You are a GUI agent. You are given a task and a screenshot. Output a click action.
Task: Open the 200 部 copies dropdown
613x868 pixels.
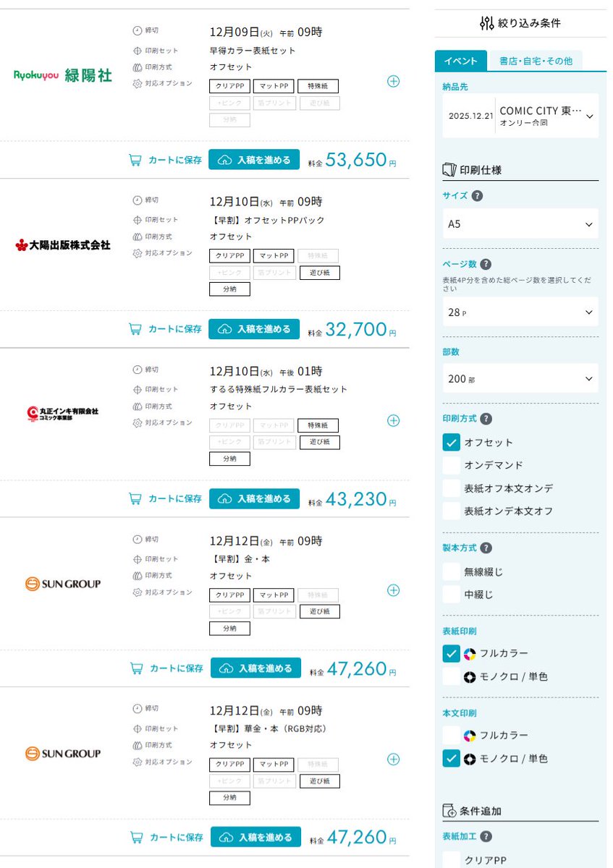[x=520, y=378]
